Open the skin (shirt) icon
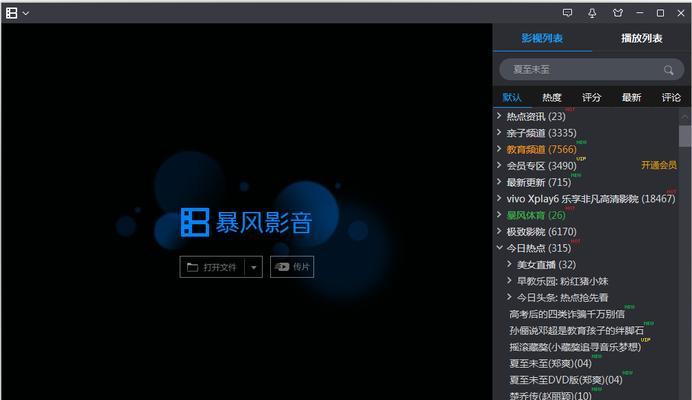Screen dimensions: 692x400 coord(618,13)
